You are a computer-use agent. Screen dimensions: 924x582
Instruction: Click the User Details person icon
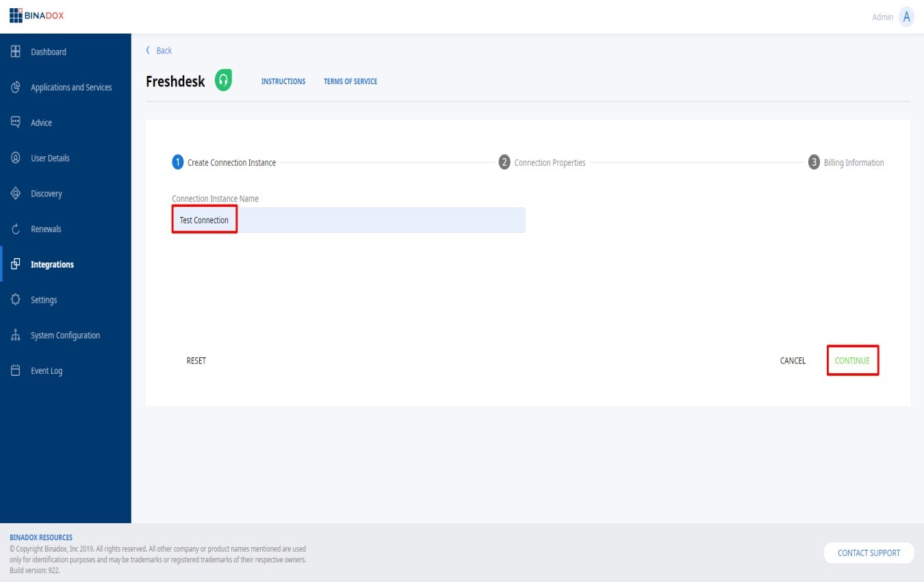[x=16, y=157]
